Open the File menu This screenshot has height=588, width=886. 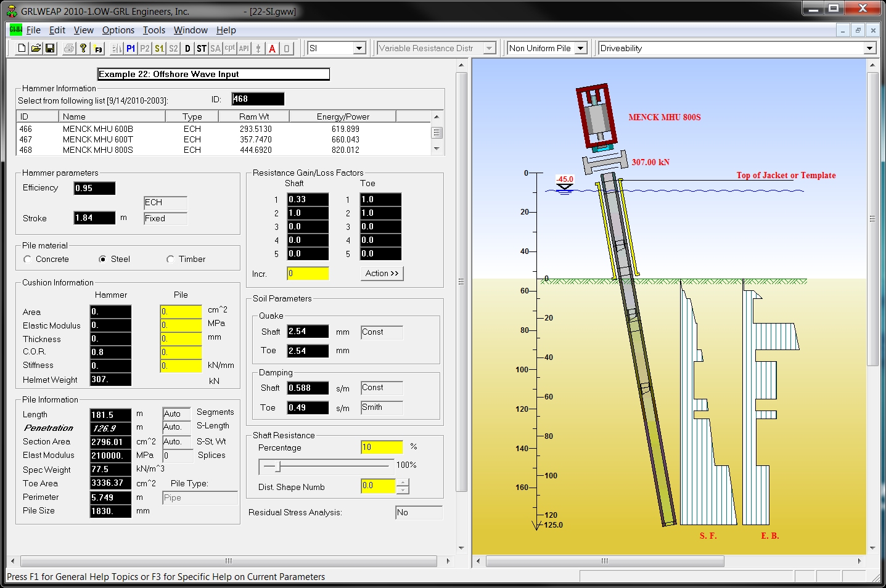33,30
